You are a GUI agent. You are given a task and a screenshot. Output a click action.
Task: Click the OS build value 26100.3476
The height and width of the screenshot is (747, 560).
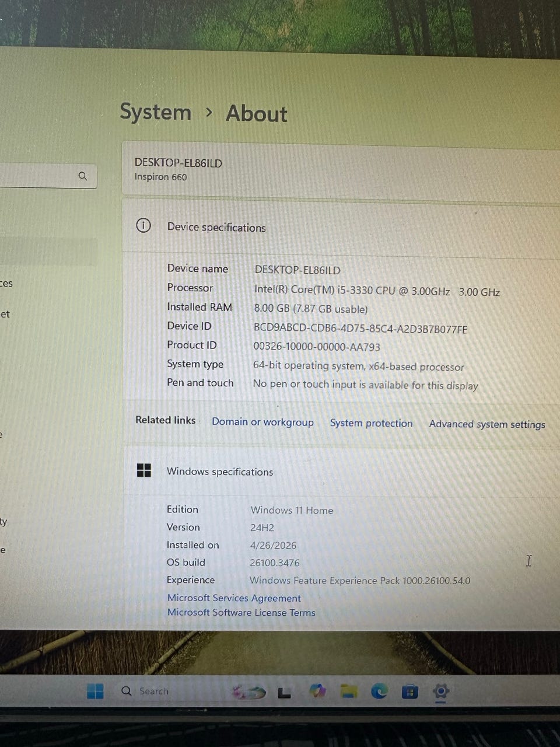coord(275,563)
